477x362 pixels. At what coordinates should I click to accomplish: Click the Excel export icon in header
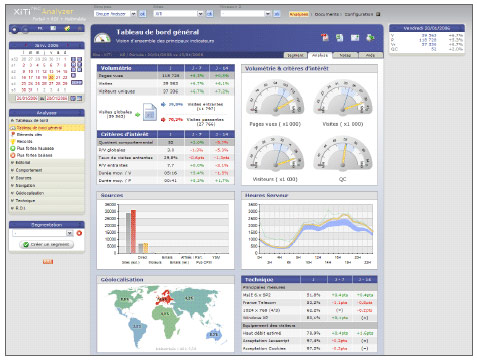[x=339, y=38]
